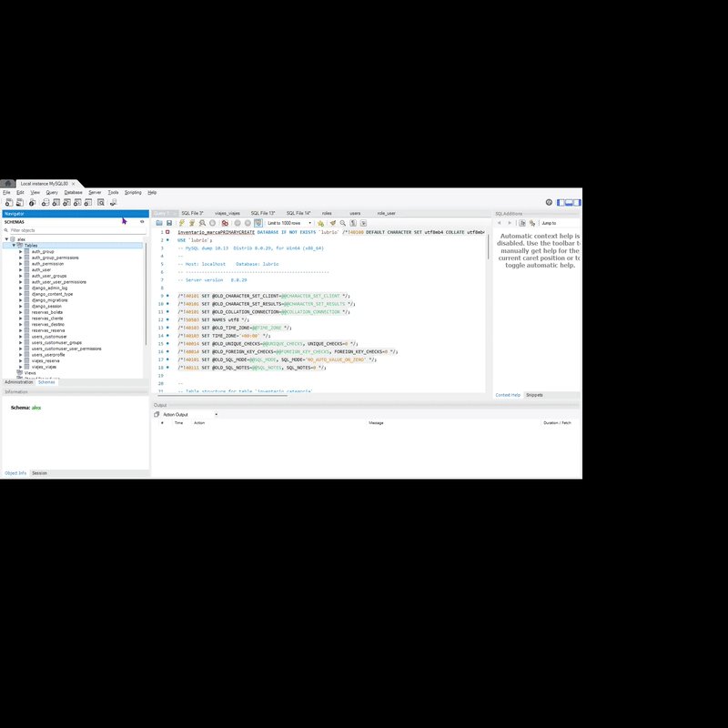Screen dimensions: 728x728
Task: Open the Scripting menu
Action: (x=133, y=192)
